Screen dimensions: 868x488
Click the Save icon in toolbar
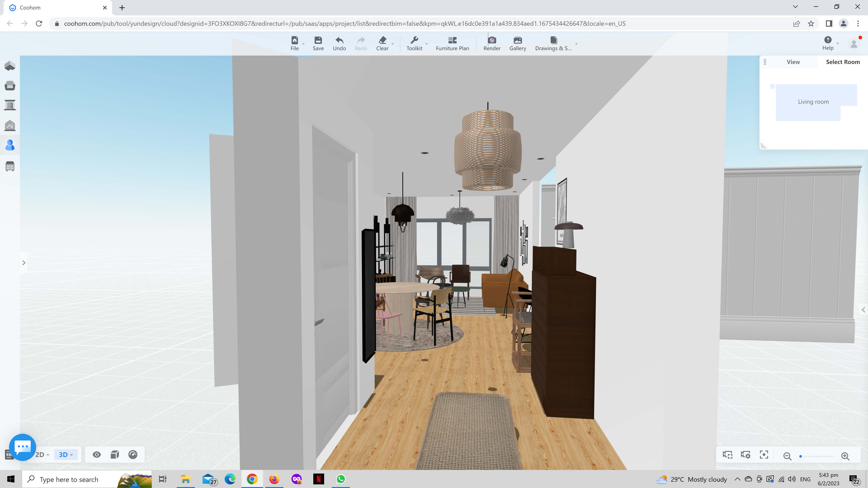318,40
